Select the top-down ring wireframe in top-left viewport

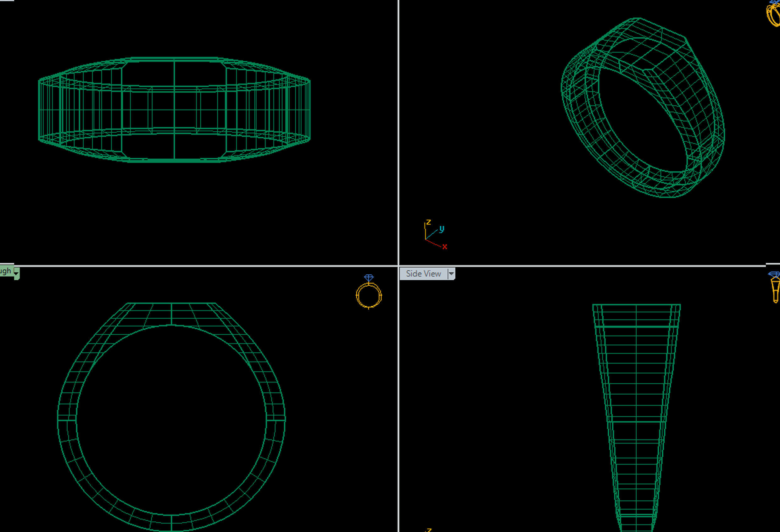tap(174, 110)
